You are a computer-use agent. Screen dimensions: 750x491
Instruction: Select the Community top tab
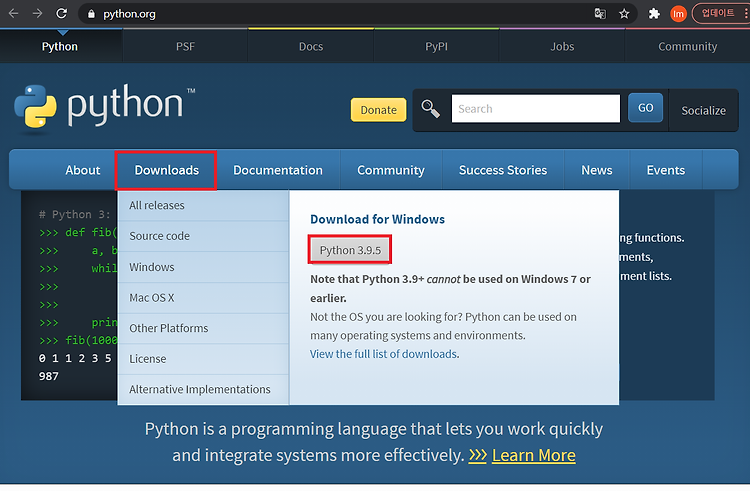pyautogui.click(x=687, y=46)
